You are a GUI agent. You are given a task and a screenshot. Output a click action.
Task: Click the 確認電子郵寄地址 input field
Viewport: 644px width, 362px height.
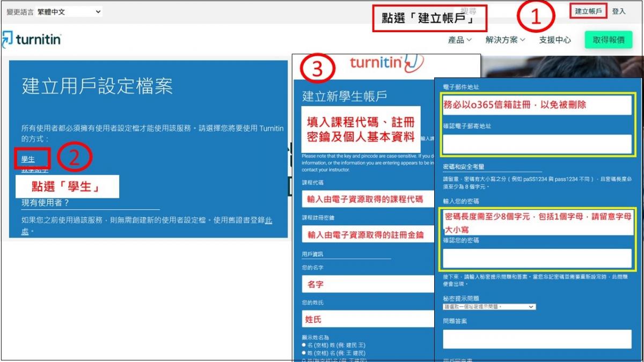537,144
